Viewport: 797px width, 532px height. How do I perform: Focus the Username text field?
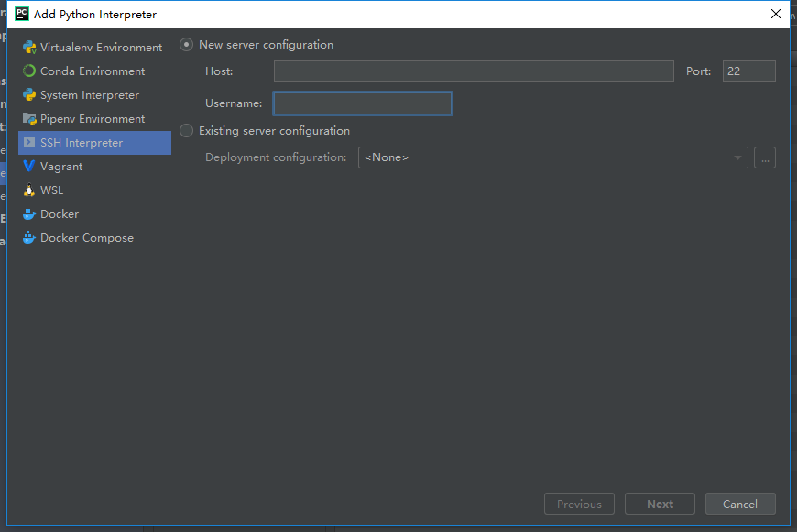tap(363, 103)
